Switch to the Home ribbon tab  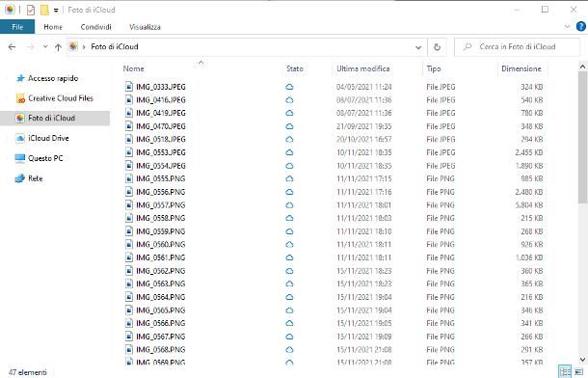53,27
